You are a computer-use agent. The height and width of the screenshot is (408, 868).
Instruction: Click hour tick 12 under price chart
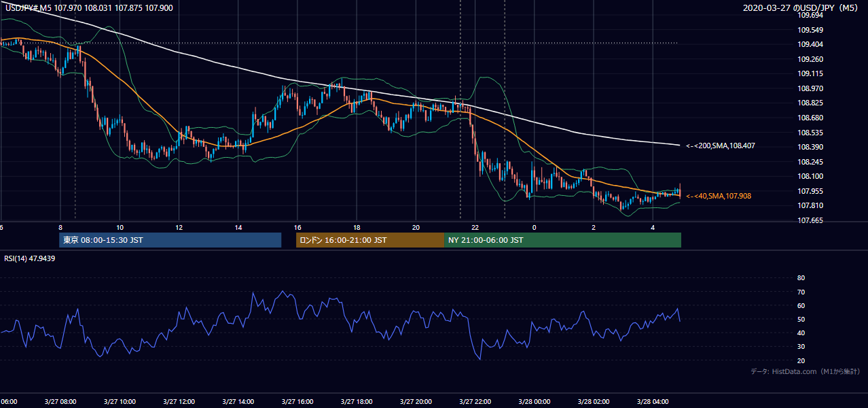(x=179, y=227)
